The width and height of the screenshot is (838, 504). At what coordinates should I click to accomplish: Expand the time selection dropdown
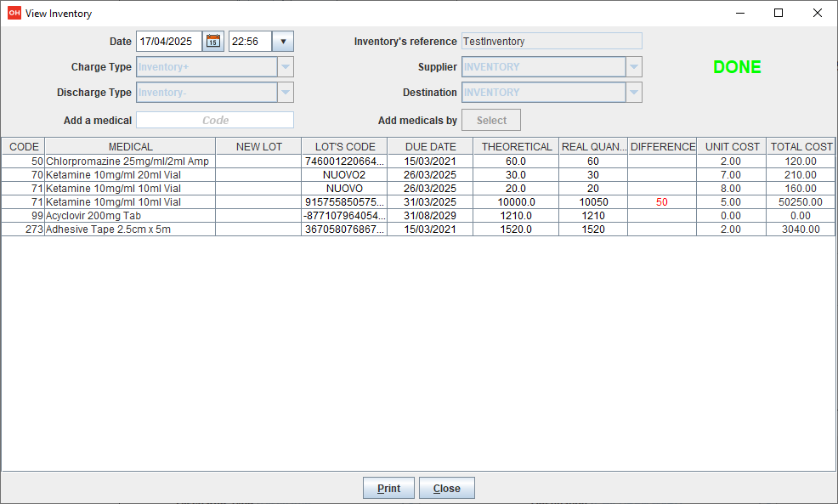pos(283,42)
